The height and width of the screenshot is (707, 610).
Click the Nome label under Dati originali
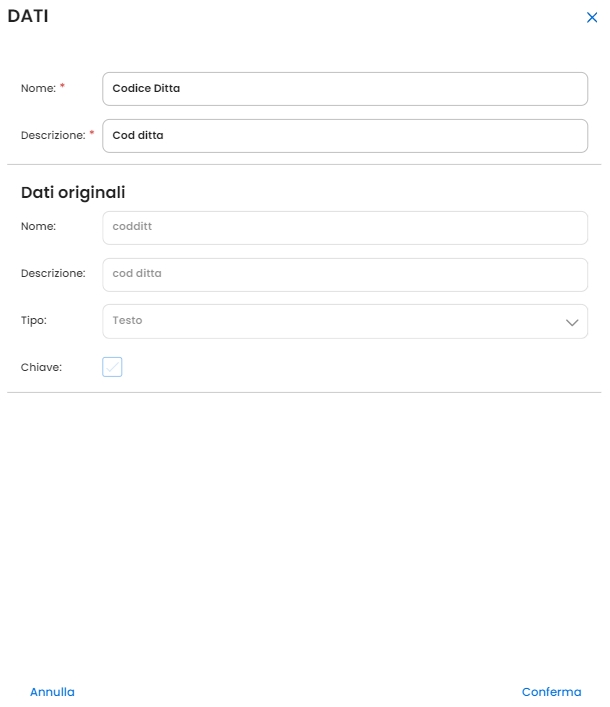click(x=38, y=227)
